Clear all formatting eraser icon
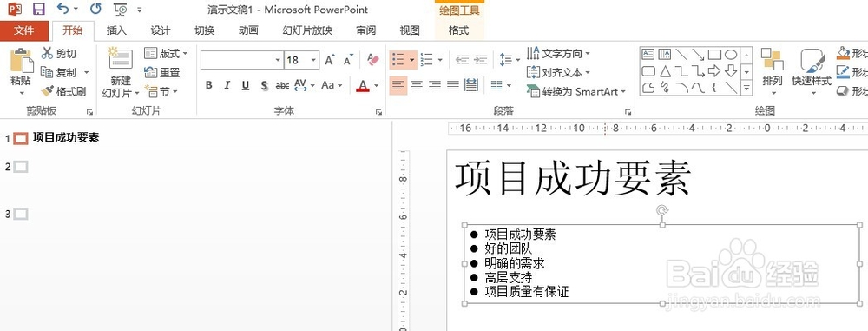Image resolution: width=868 pixels, height=331 pixels. click(373, 60)
